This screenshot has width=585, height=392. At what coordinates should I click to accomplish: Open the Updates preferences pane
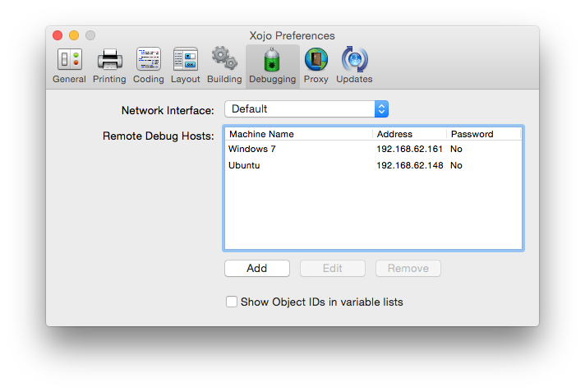[354, 66]
